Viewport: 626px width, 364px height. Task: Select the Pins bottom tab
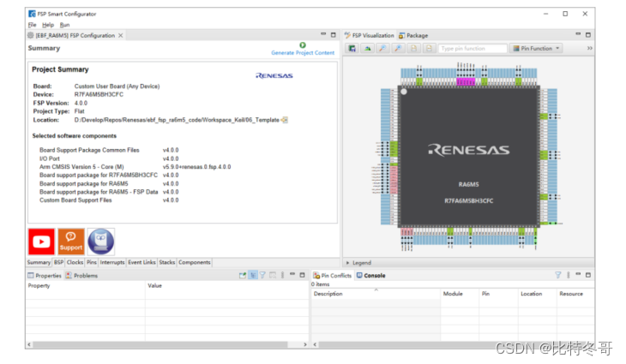92,262
